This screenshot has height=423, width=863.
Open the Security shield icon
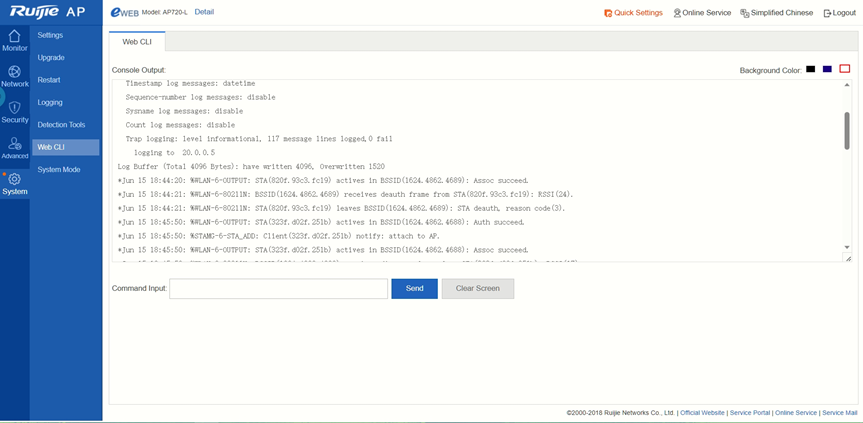[x=14, y=108]
